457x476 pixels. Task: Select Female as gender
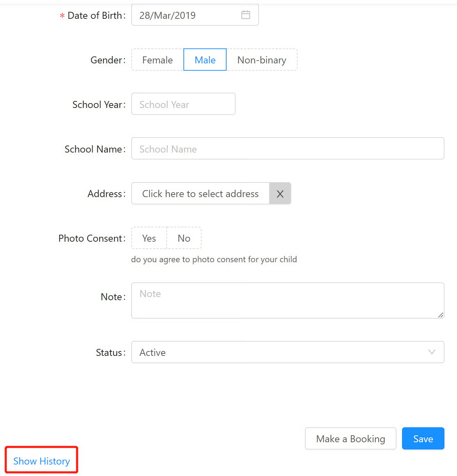(x=157, y=60)
